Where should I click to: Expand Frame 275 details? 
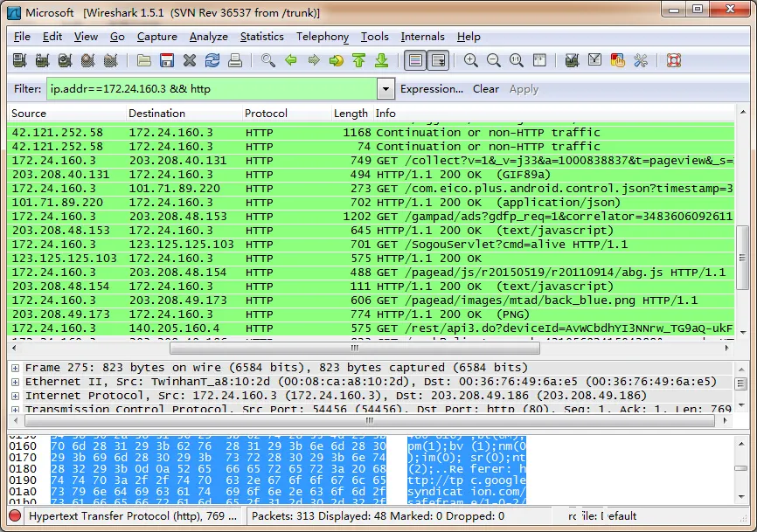(x=15, y=368)
